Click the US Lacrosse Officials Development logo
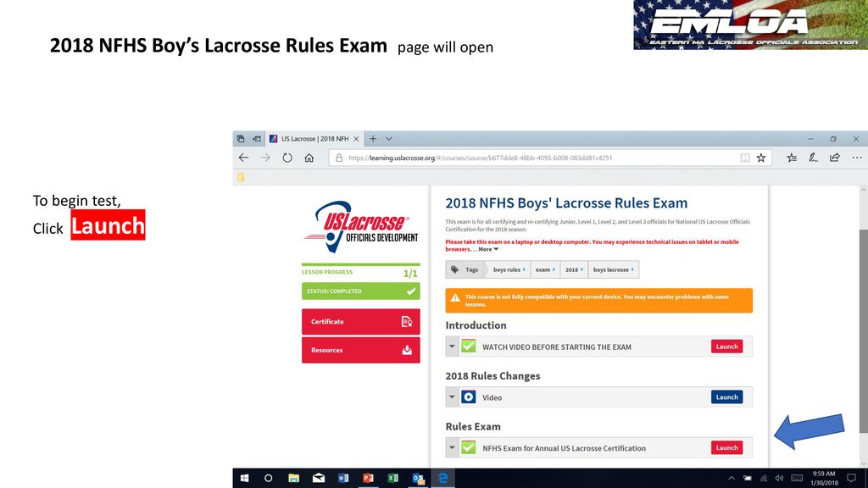This screenshot has width=868, height=488. point(361,227)
